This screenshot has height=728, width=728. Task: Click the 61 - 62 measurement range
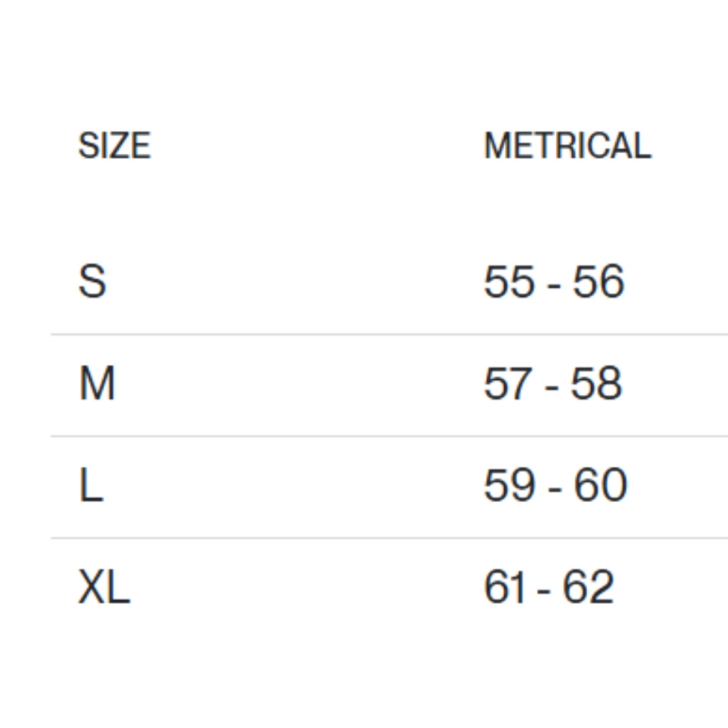pyautogui.click(x=548, y=588)
